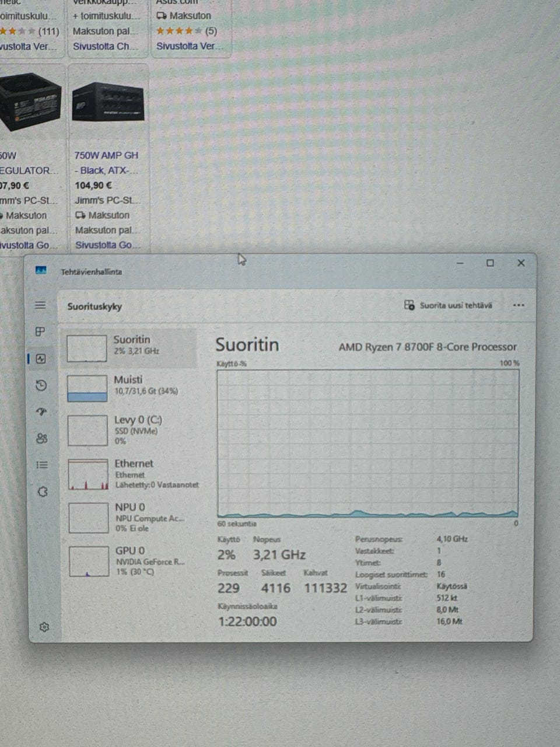Select the Ethernet performance entry

(x=132, y=474)
